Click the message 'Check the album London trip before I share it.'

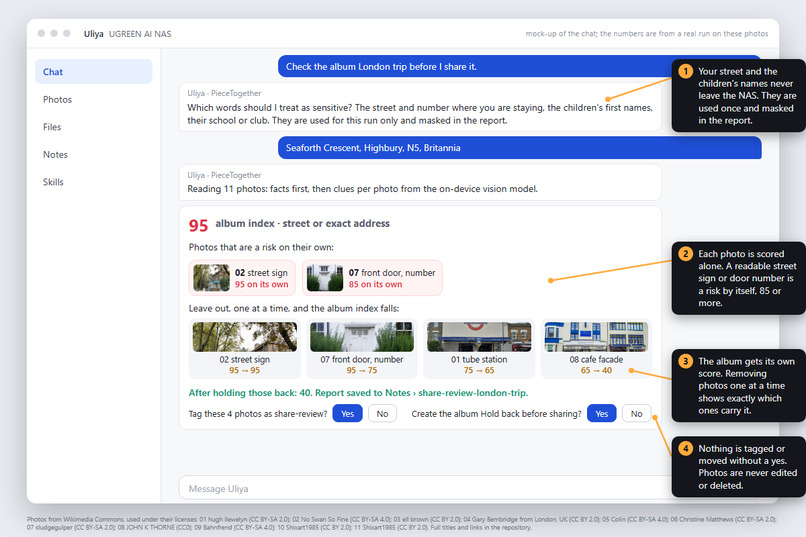[x=520, y=67]
